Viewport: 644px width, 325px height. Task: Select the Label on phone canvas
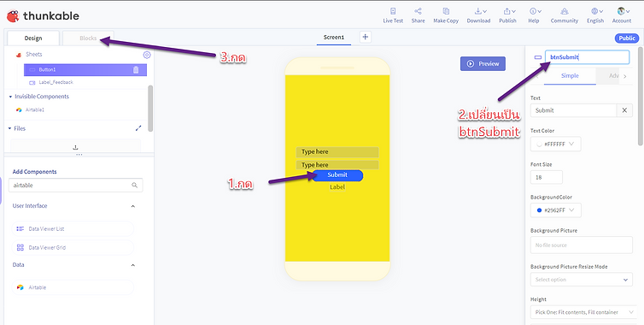(x=337, y=187)
